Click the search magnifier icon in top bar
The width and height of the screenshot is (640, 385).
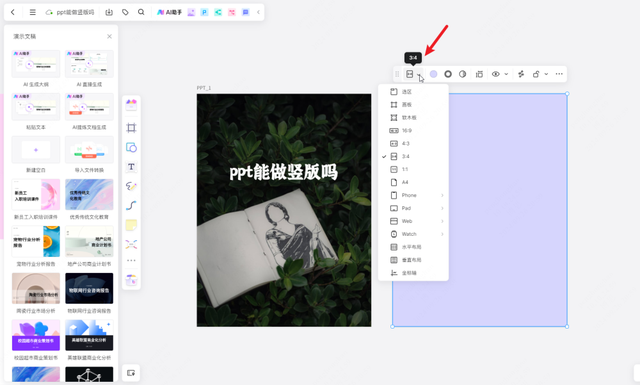pyautogui.click(x=141, y=12)
